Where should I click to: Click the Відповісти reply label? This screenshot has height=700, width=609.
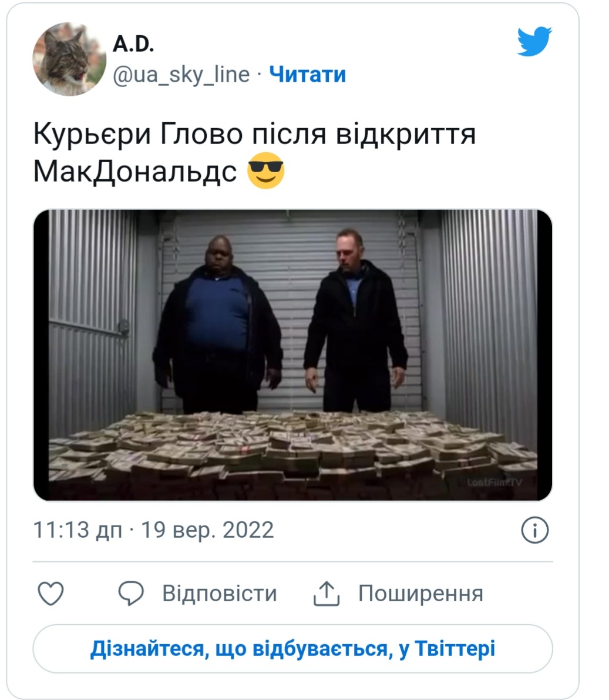pos(220,593)
